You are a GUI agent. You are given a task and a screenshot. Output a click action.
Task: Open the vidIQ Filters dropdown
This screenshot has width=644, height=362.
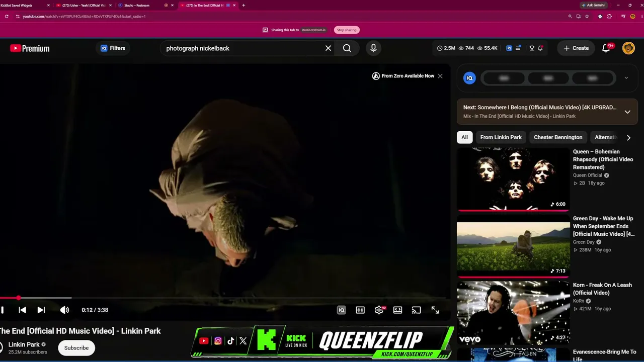coord(113,48)
